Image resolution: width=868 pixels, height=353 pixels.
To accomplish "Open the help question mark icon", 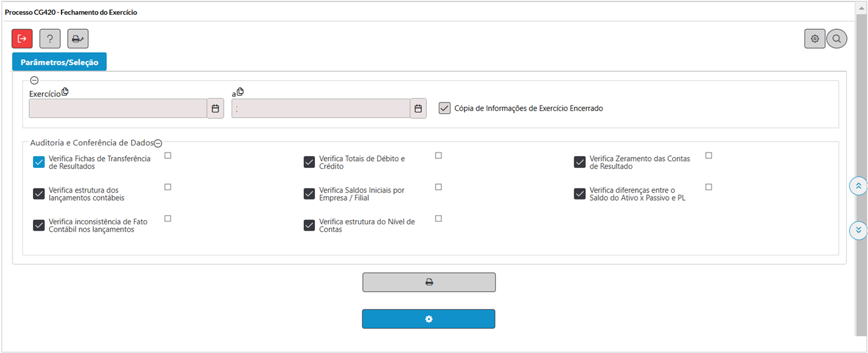I will point(50,39).
